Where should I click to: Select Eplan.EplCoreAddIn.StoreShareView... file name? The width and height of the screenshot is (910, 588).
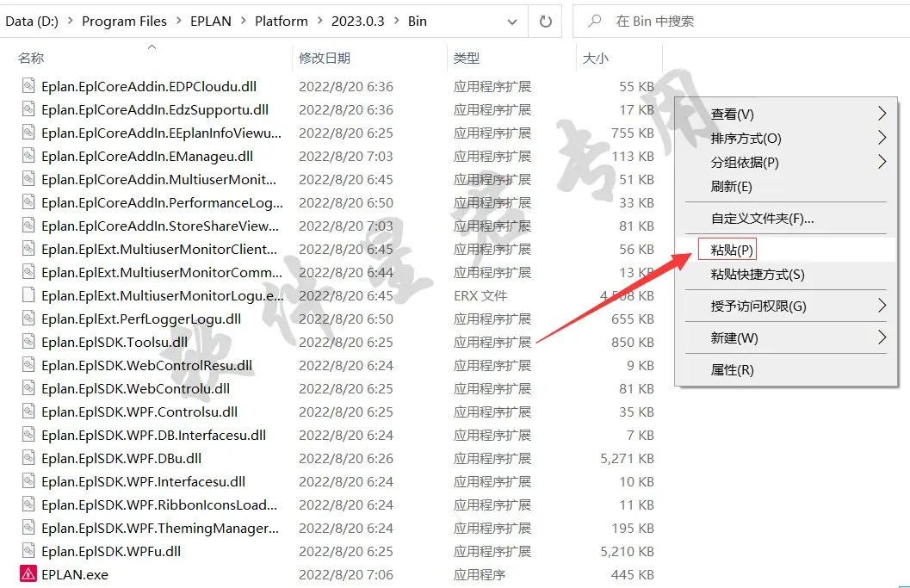point(160,226)
